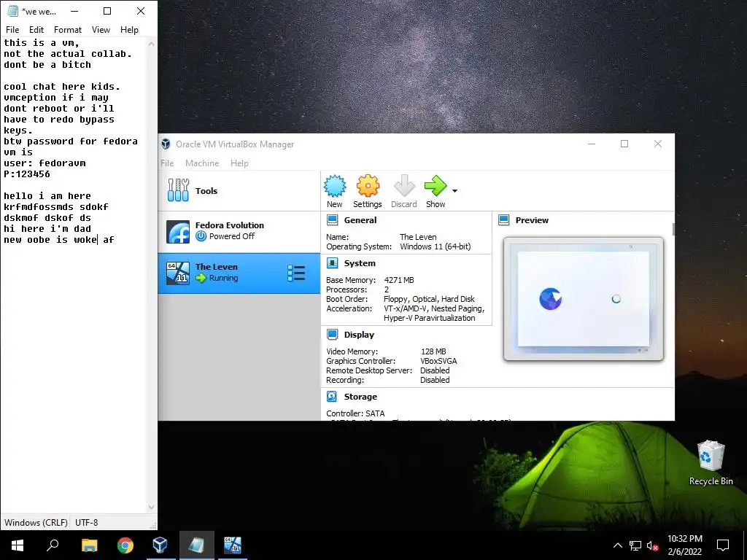Image resolution: width=747 pixels, height=560 pixels.
Task: Click Notepad taskbar icon
Action: click(x=196, y=545)
